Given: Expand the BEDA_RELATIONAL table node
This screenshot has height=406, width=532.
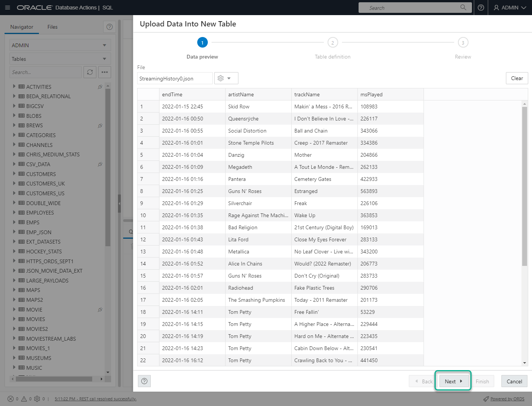Looking at the screenshot, I should coord(14,96).
